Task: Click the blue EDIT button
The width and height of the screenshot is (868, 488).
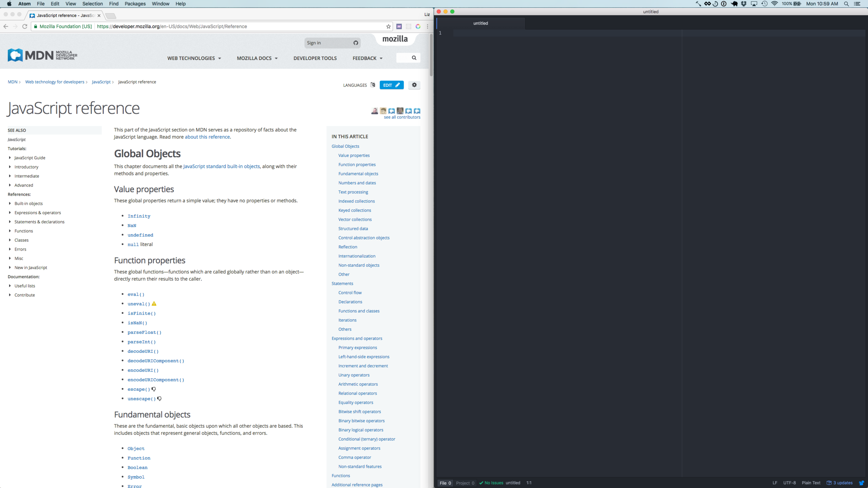Action: click(x=391, y=85)
